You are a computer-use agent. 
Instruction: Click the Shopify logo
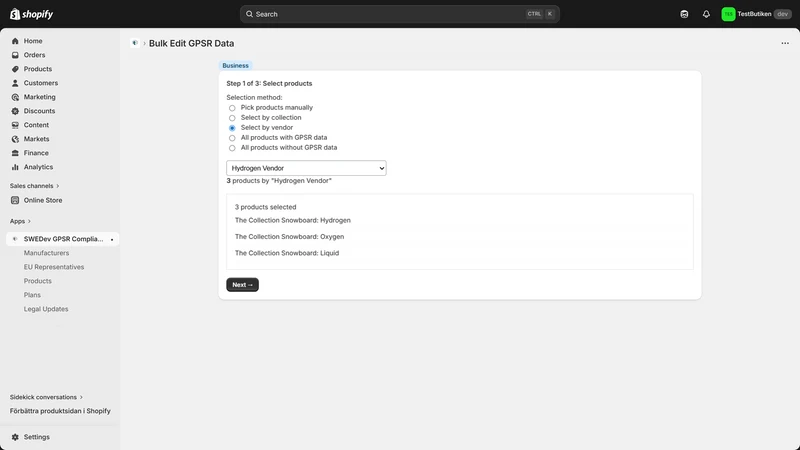[31, 14]
